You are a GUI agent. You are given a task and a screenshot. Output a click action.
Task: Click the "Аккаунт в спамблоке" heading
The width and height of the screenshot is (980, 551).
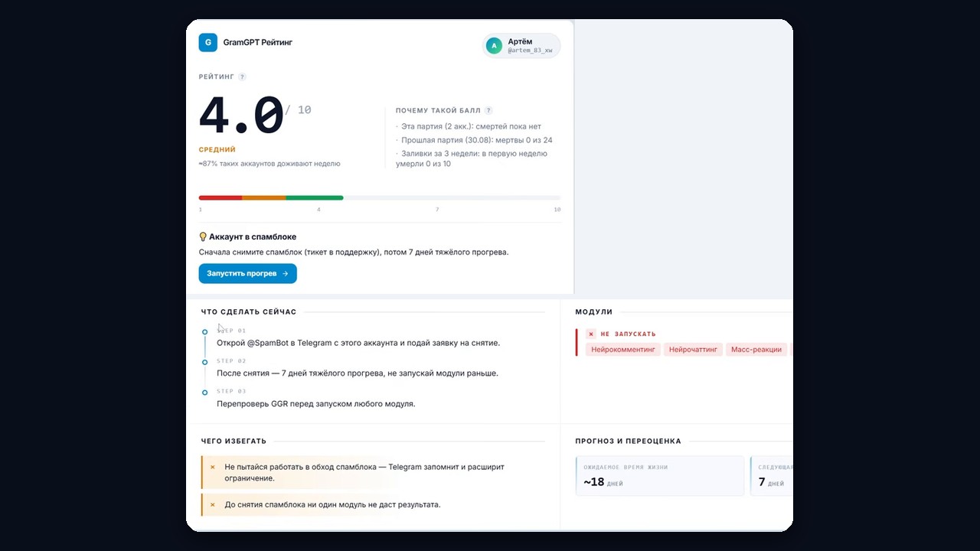pyautogui.click(x=253, y=237)
